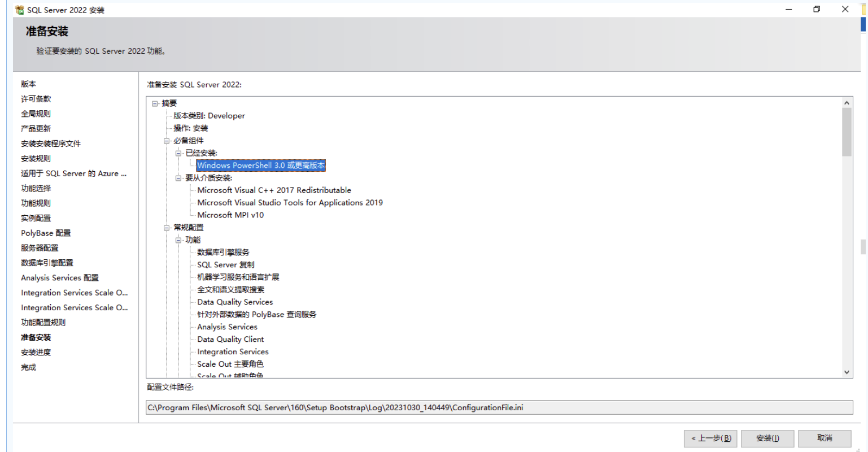Go to 安装规则 step in sidebar
Image resolution: width=868 pixels, height=452 pixels.
click(x=36, y=159)
